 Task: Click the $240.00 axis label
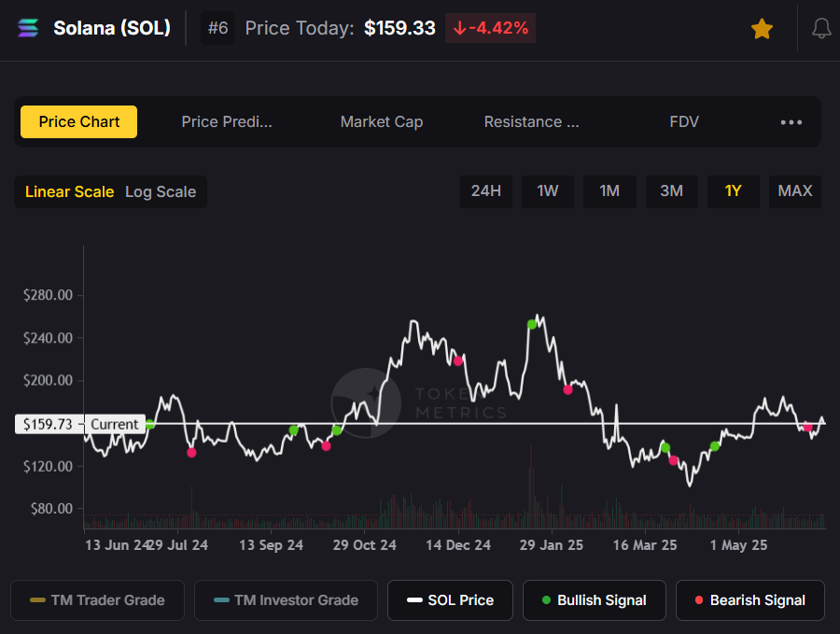tap(48, 338)
